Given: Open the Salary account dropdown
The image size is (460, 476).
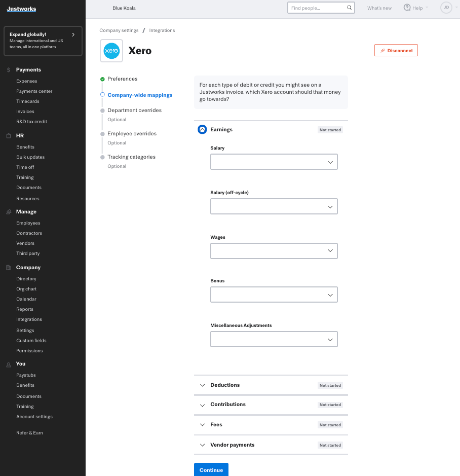Looking at the screenshot, I should [274, 162].
